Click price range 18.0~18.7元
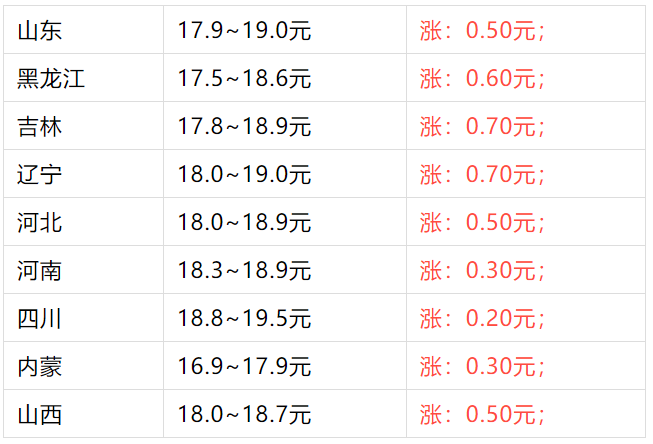Screen dimensions: 653x444 click(x=245, y=414)
